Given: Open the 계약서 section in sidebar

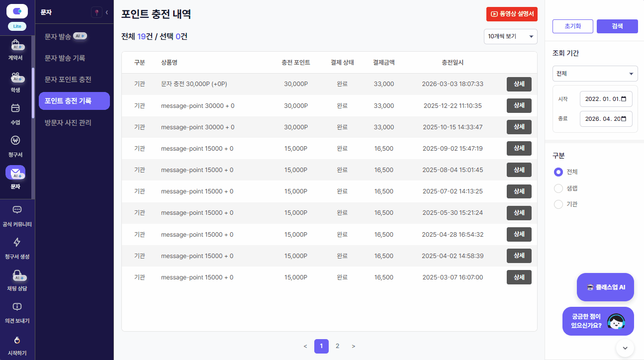Looking at the screenshot, I should coord(15,50).
